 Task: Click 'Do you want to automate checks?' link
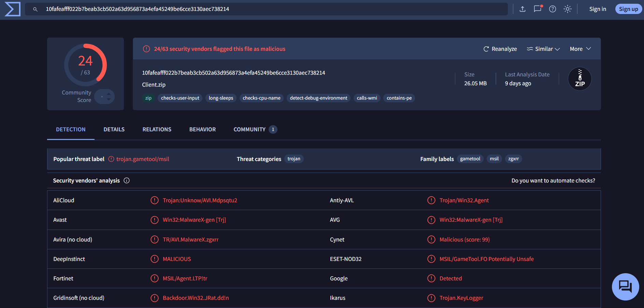[x=553, y=180]
